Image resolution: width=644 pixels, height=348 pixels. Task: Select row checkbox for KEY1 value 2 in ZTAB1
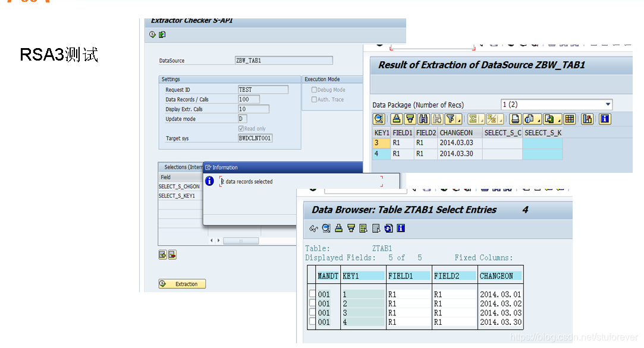(312, 303)
